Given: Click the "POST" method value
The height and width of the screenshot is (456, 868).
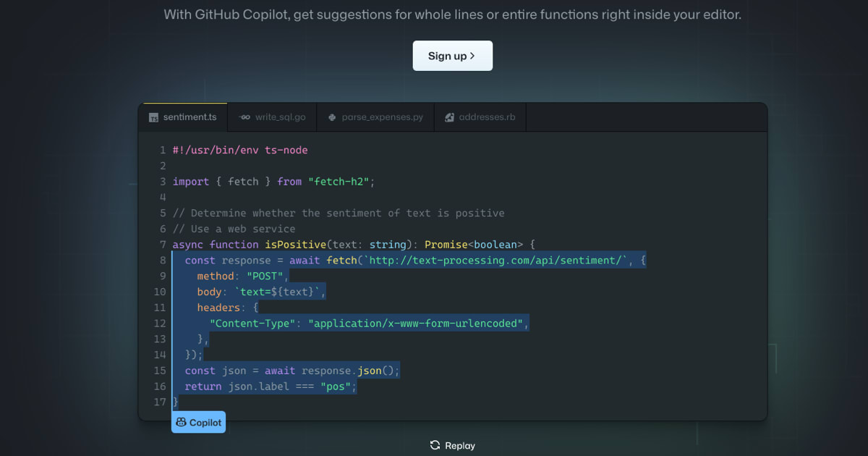Looking at the screenshot, I should click(x=265, y=276).
